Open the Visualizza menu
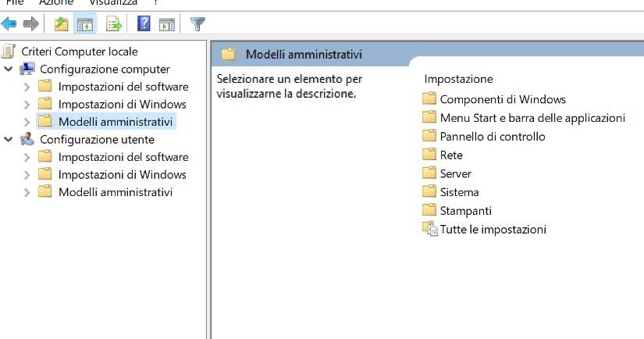This screenshot has width=644, height=339. tap(113, 3)
